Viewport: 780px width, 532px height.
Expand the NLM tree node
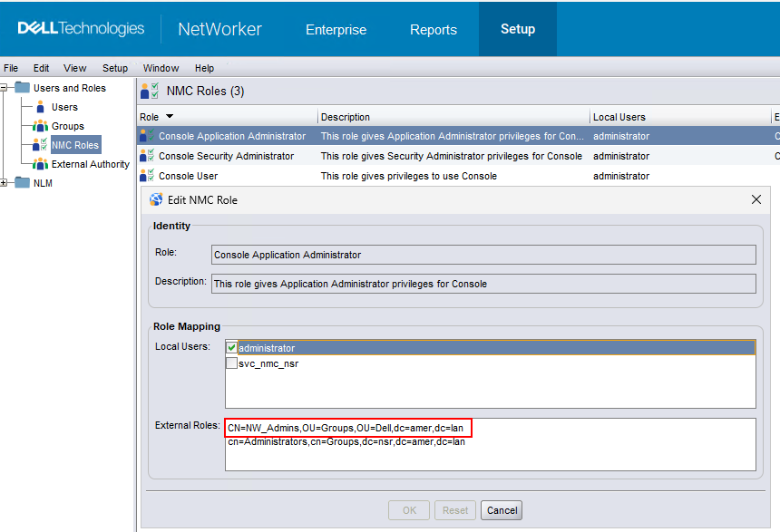(x=4, y=182)
